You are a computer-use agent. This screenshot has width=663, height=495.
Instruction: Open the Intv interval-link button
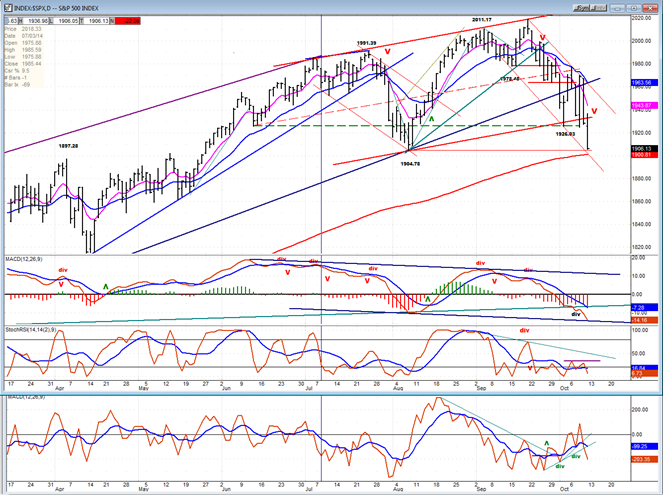(x=598, y=8)
